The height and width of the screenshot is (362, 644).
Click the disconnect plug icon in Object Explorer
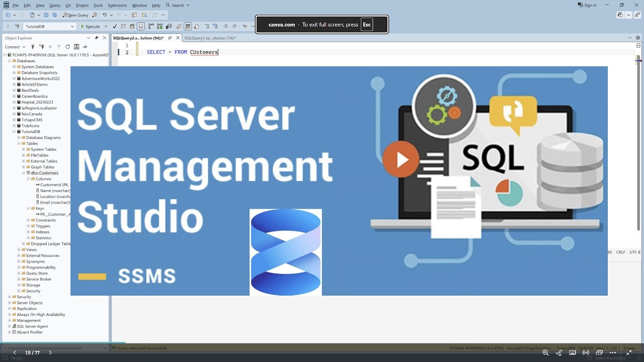tap(41, 47)
